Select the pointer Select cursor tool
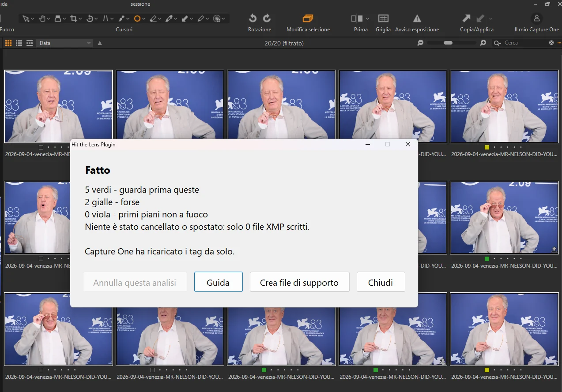Image resolution: width=562 pixels, height=392 pixels. (x=26, y=19)
